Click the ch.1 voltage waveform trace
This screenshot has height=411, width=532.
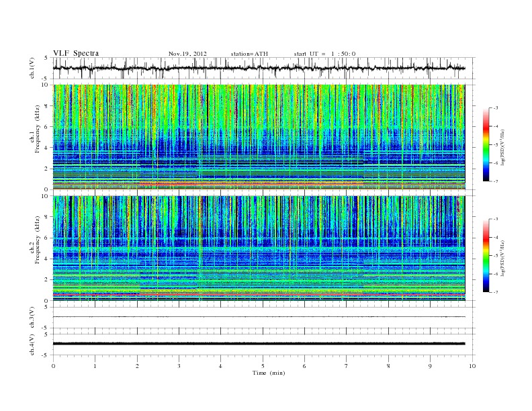[259, 68]
